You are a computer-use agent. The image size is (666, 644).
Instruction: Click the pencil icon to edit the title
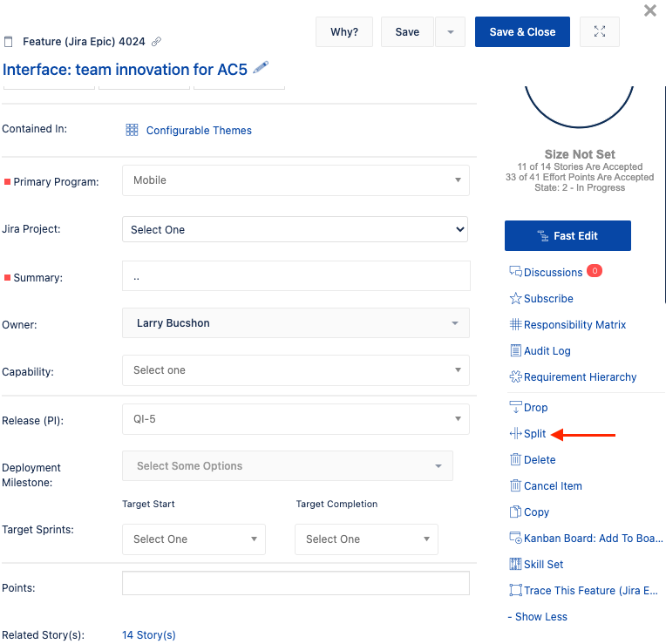point(261,67)
